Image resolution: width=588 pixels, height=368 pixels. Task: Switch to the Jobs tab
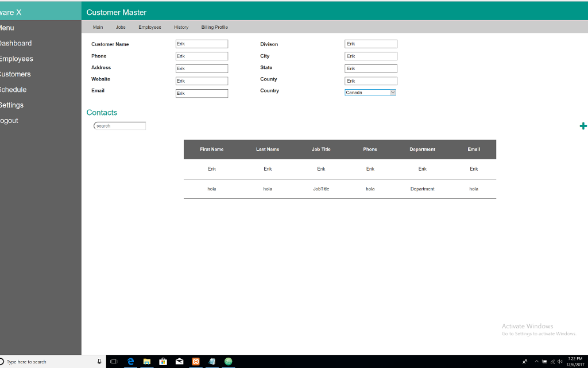(x=121, y=27)
